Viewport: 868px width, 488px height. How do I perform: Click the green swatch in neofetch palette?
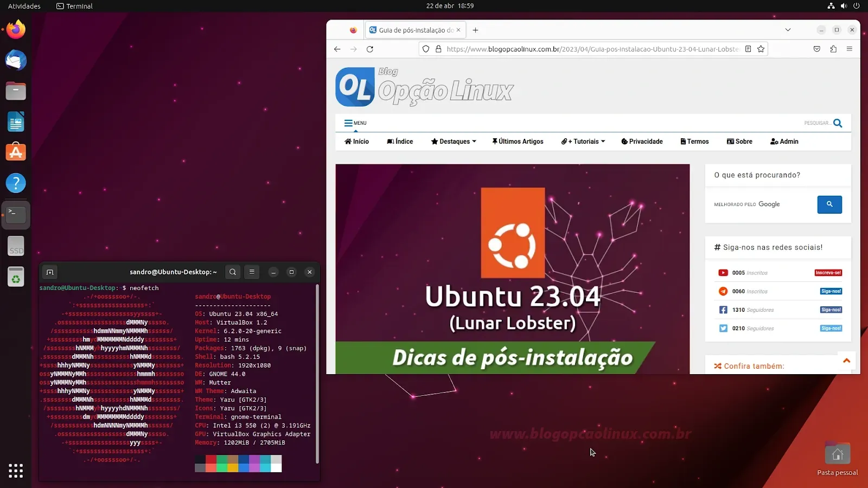coord(222,459)
